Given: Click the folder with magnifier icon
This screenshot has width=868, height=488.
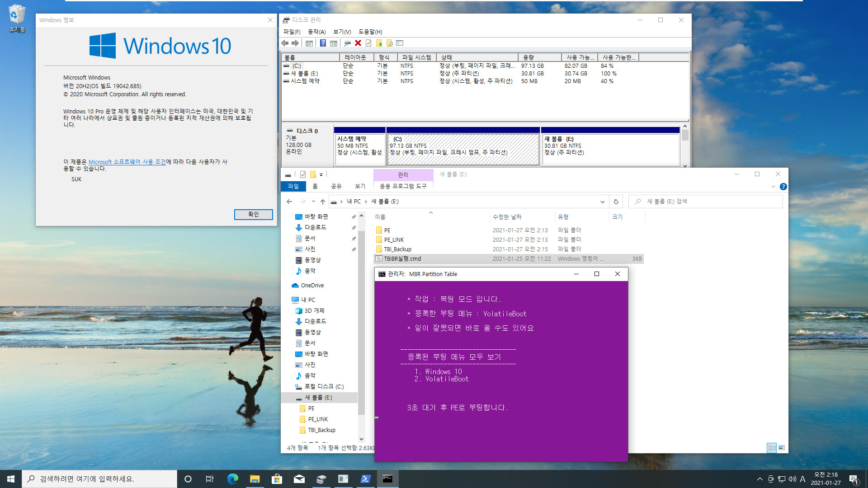Looking at the screenshot, I should point(389,43).
